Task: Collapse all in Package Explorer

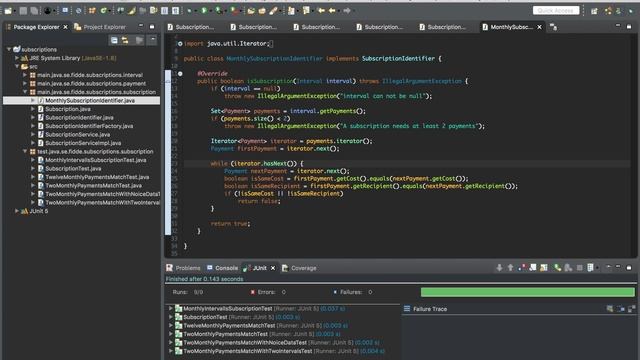Action: pos(114,40)
